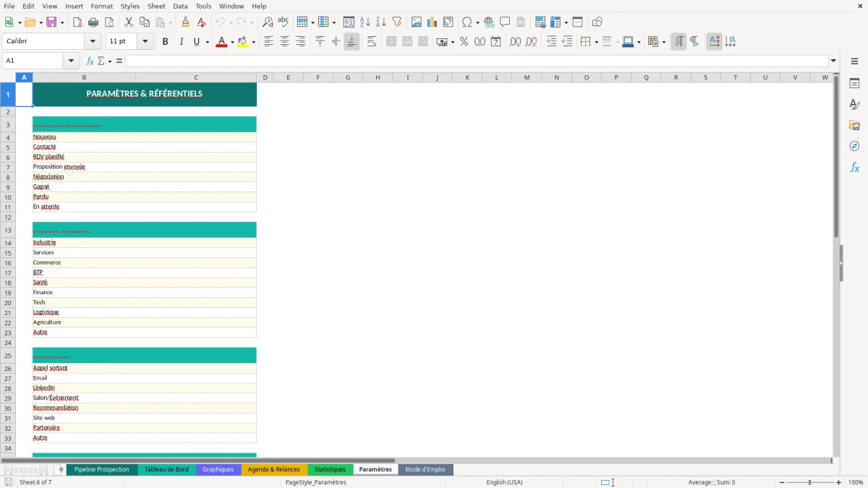Toggle Wrap Text
This screenshot has width=868, height=488.
372,42
